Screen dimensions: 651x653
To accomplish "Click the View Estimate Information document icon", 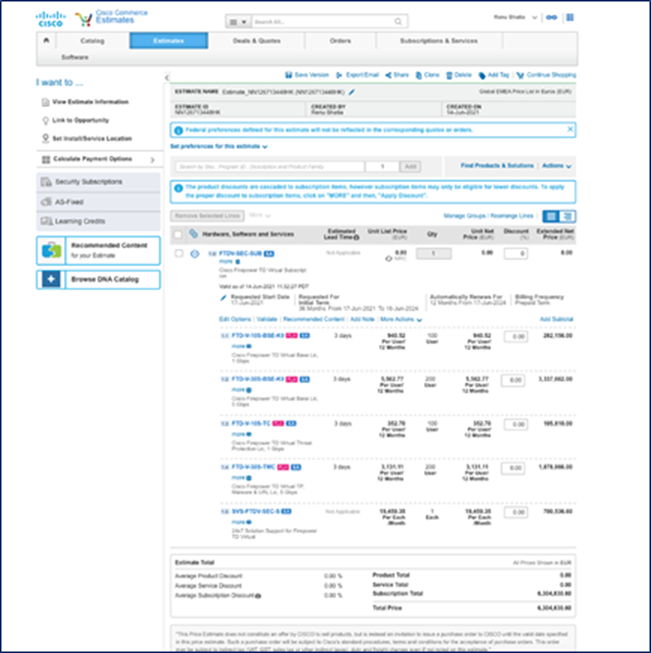I will coord(45,102).
